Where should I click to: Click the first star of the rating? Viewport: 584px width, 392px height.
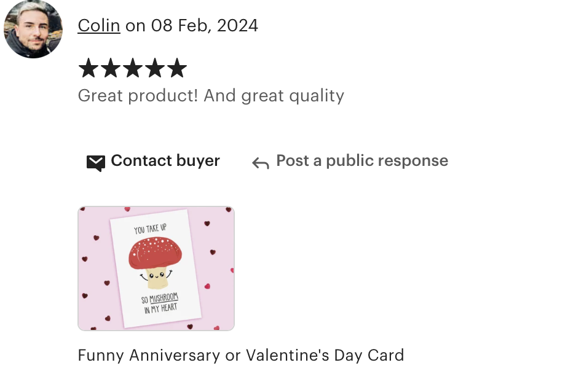pyautogui.click(x=89, y=68)
